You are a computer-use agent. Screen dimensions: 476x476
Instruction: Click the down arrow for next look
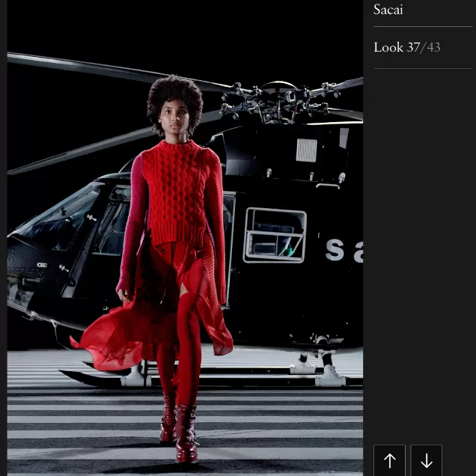click(x=427, y=461)
